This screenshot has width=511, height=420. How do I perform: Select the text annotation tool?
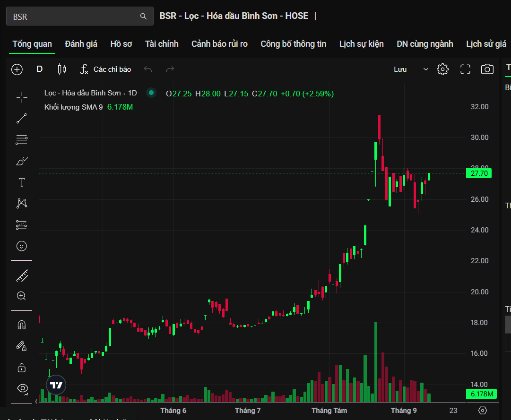(22, 182)
